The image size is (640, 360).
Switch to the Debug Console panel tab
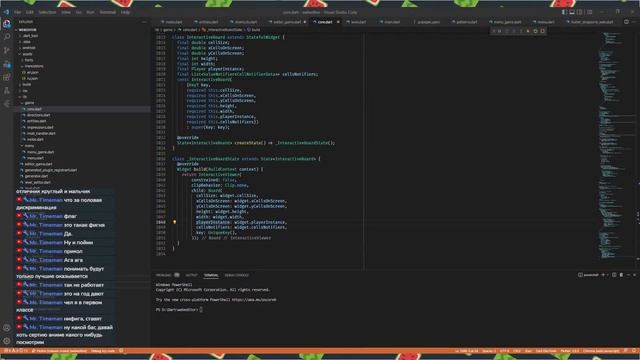click(x=236, y=275)
